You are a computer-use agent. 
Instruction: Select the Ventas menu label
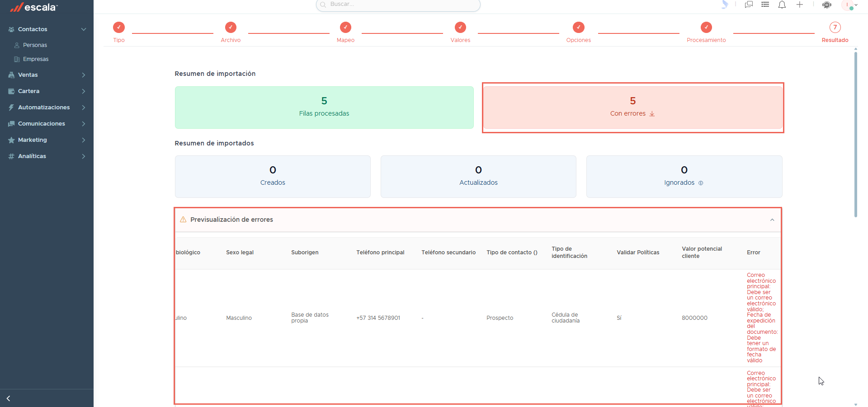28,75
